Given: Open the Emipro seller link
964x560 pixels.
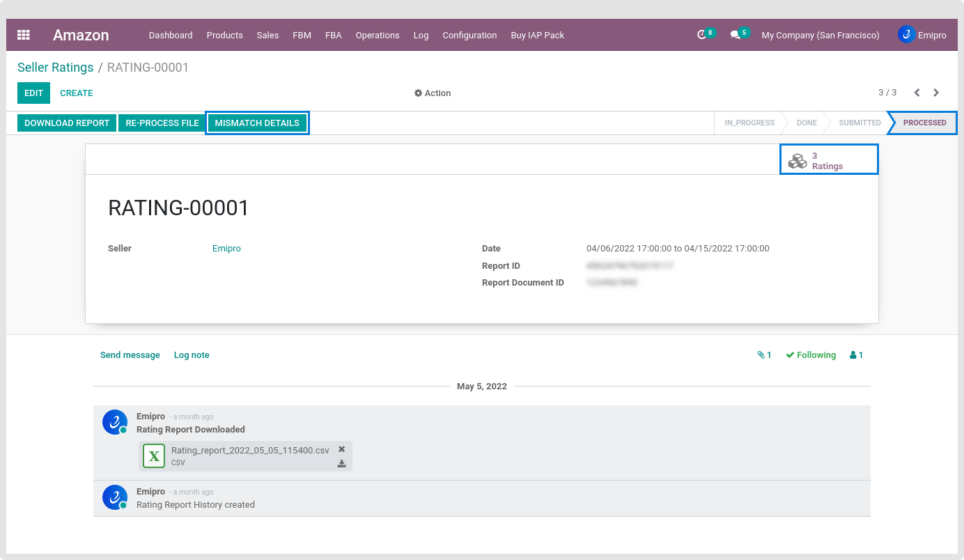Looking at the screenshot, I should point(226,249).
